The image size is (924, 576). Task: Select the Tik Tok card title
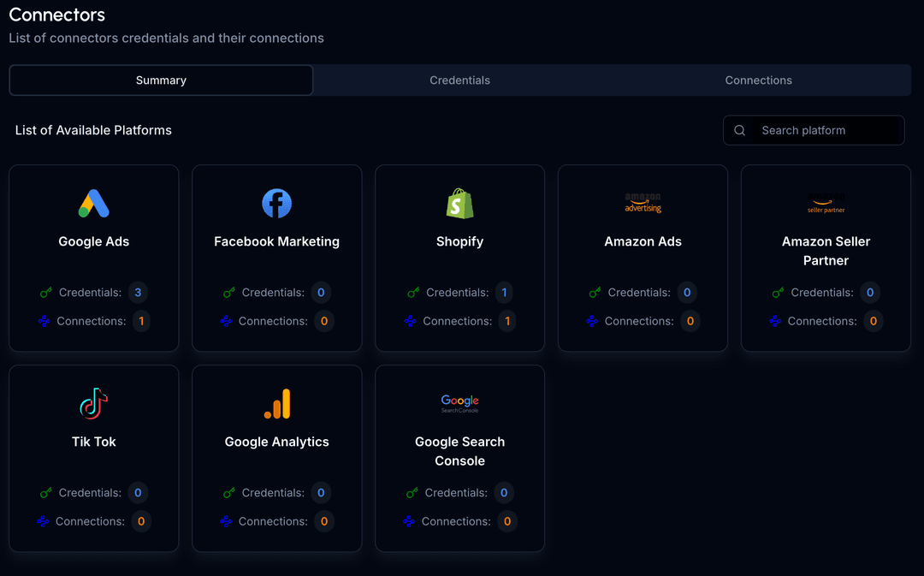94,442
